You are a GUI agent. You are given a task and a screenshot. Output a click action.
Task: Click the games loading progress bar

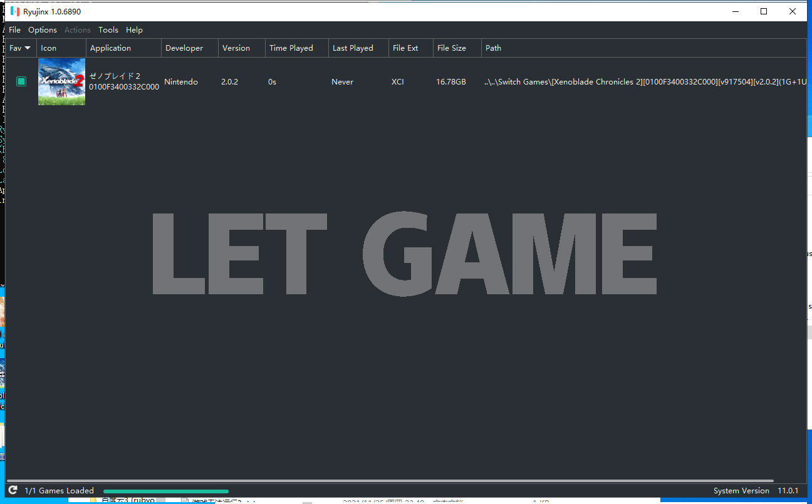pos(166,491)
